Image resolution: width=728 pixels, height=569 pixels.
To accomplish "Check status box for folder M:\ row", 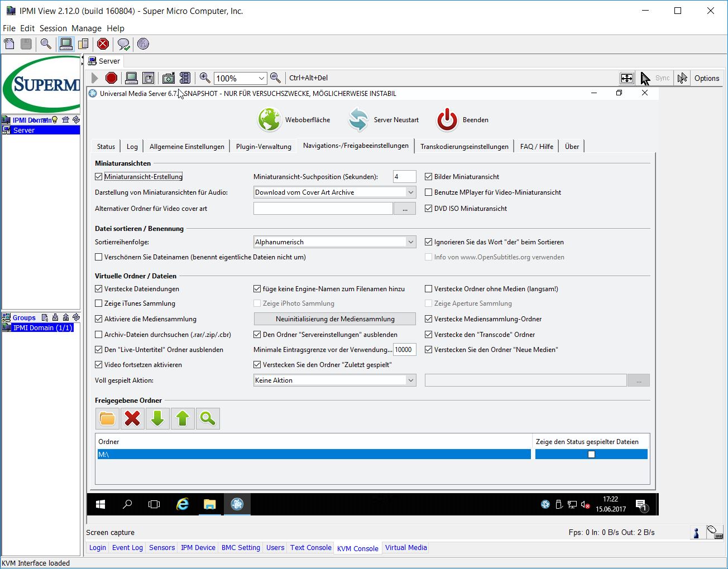I will 592,455.
